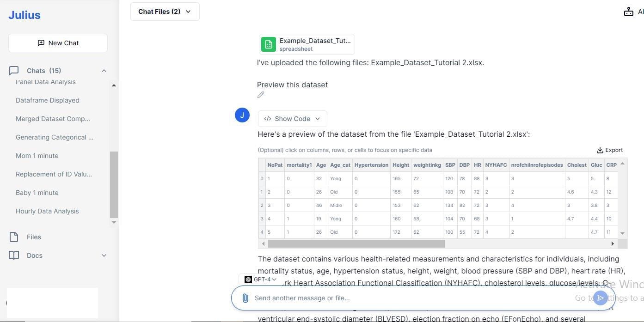Click the Export download icon
The width and height of the screenshot is (644, 322).
click(600, 150)
